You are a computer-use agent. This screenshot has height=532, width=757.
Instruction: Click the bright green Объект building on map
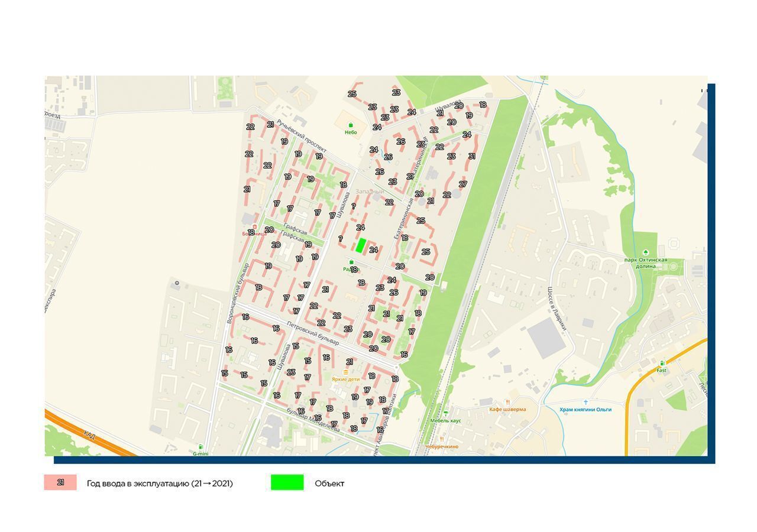pos(360,245)
